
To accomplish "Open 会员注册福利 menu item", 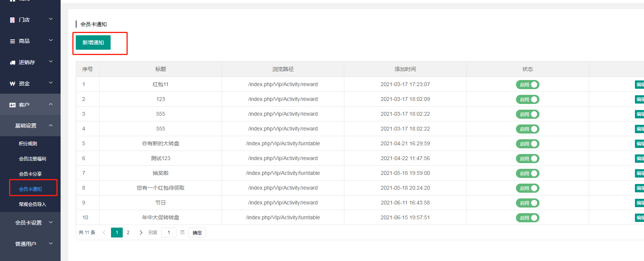I will click(x=33, y=159).
